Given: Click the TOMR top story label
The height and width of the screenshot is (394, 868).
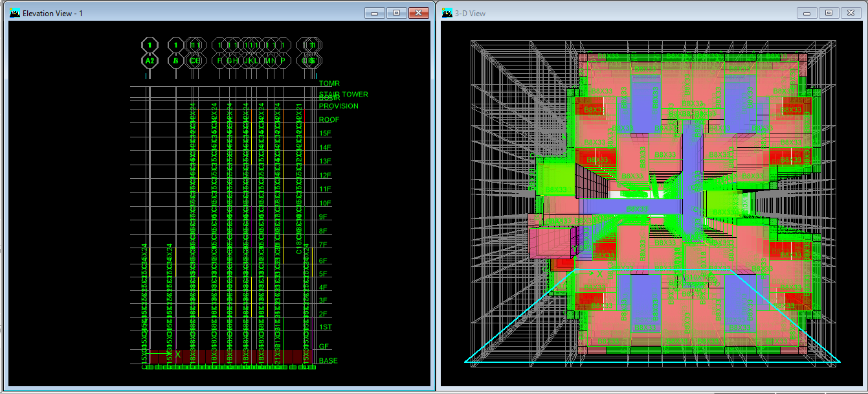Looking at the screenshot, I should (329, 84).
